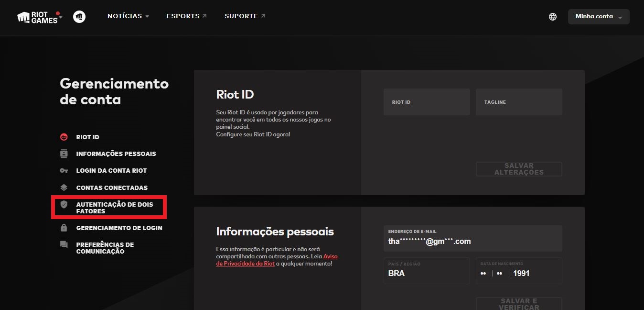The height and width of the screenshot is (310, 644).
Task: Click the shield icon for Autenticação de Dois Fatores
Action: click(x=64, y=205)
